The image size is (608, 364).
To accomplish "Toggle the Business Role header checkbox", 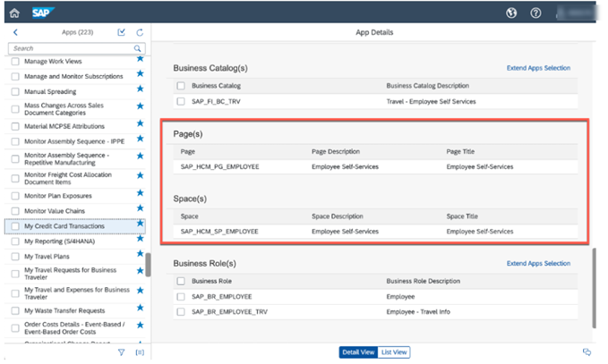I will (182, 281).
